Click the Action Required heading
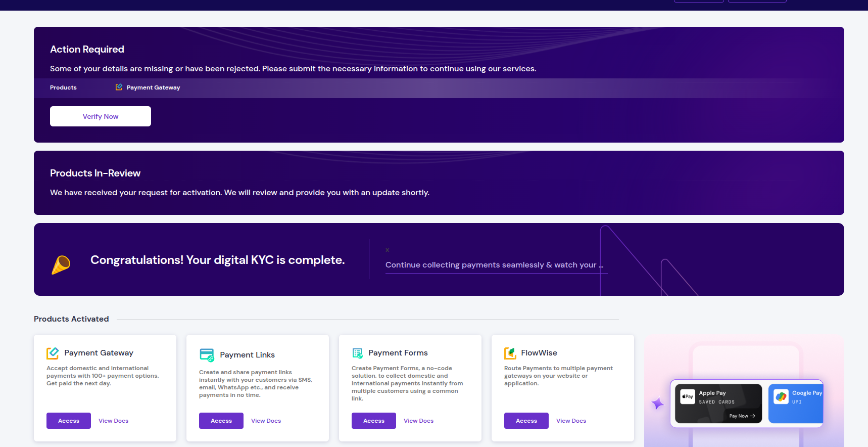 (x=87, y=49)
